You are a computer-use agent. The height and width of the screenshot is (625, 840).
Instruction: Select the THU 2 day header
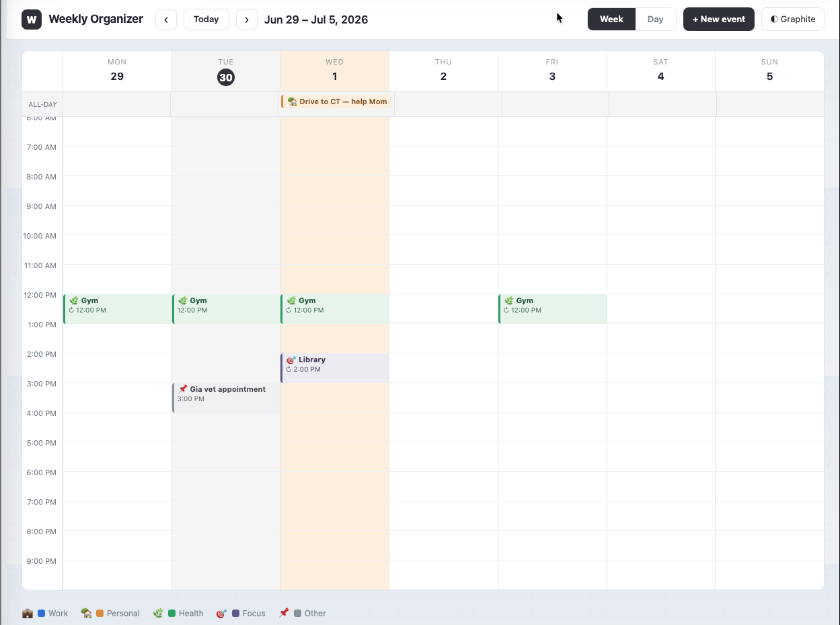click(443, 71)
